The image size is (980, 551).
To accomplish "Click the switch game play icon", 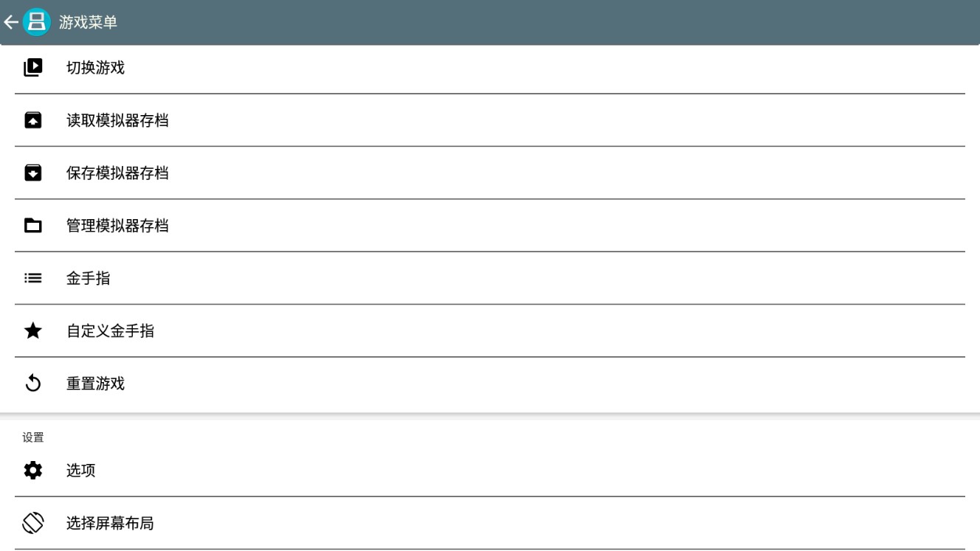I will [x=33, y=67].
